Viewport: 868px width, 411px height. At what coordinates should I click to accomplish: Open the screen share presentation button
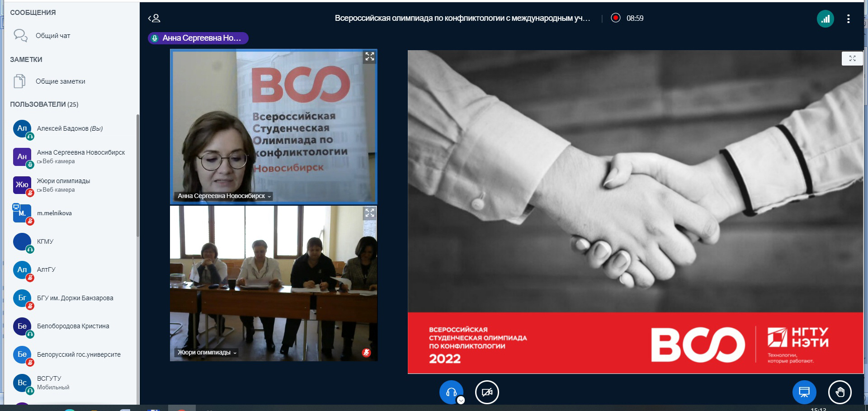804,392
